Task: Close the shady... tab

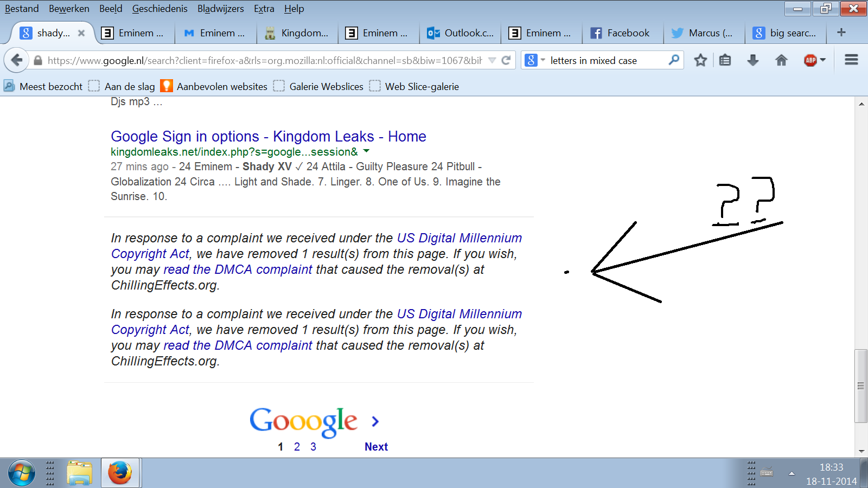Action: tap(81, 33)
